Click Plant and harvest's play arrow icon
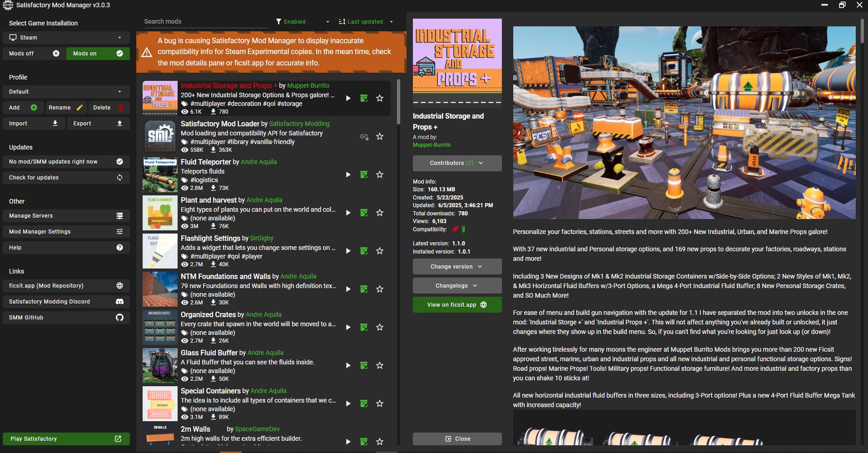The height and width of the screenshot is (453, 868). (348, 213)
